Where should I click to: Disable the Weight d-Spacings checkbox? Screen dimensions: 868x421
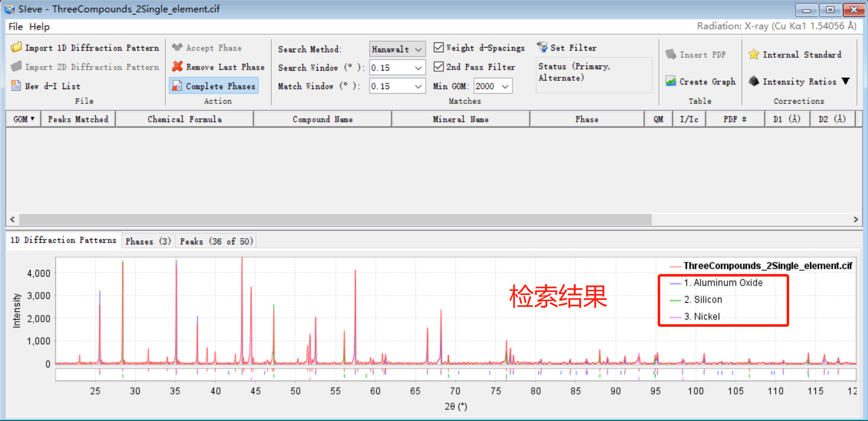click(439, 48)
